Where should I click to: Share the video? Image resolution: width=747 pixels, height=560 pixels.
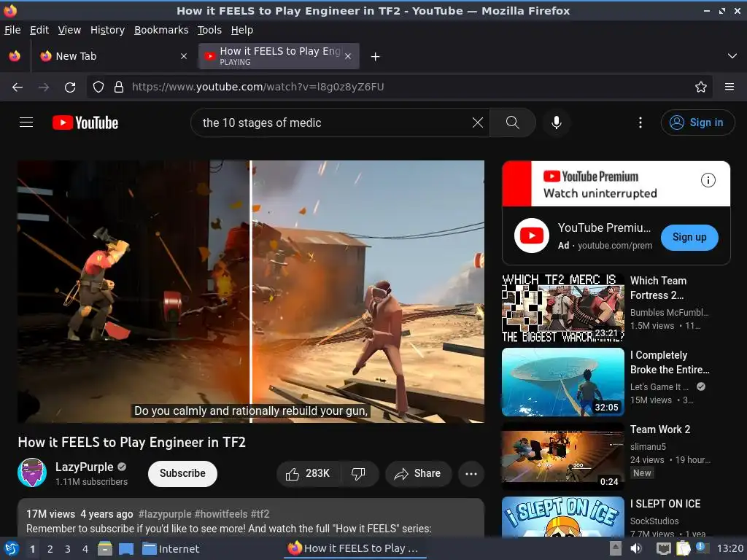[x=418, y=473]
